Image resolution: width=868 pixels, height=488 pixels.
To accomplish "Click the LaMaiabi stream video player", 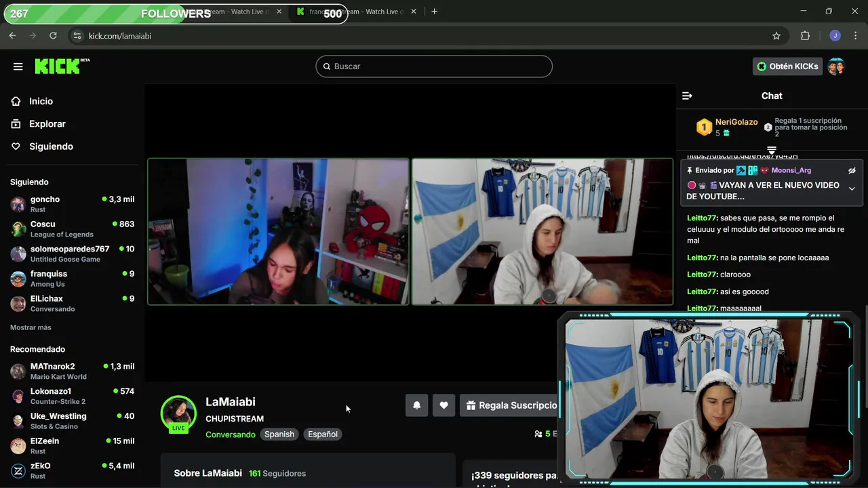I will click(410, 232).
